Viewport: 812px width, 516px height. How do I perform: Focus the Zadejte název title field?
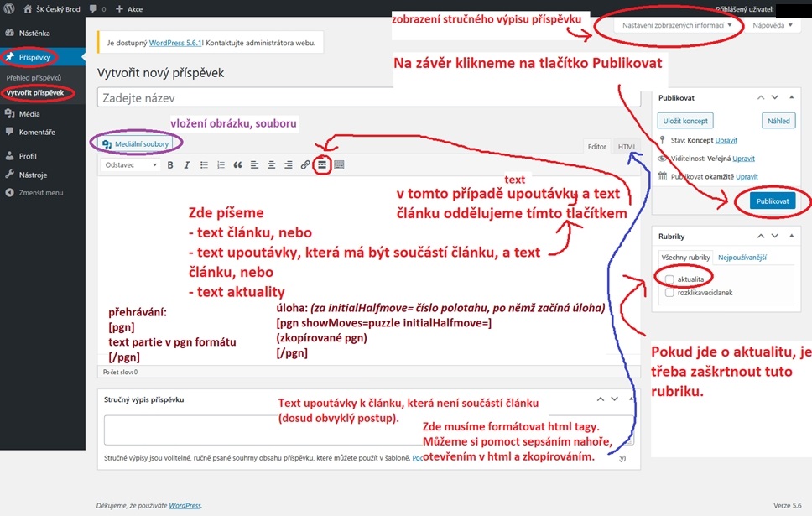[369, 98]
